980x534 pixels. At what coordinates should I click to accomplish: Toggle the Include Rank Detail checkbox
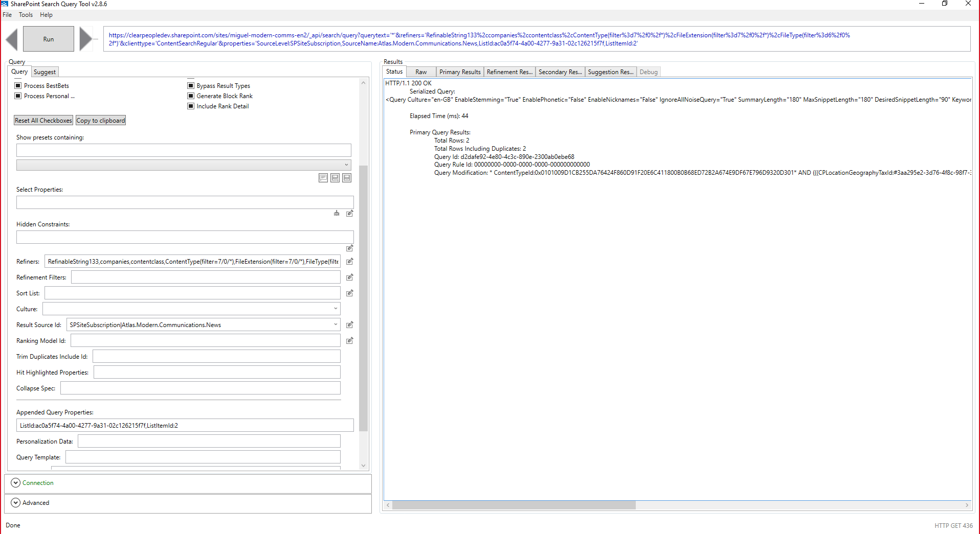pyautogui.click(x=191, y=106)
